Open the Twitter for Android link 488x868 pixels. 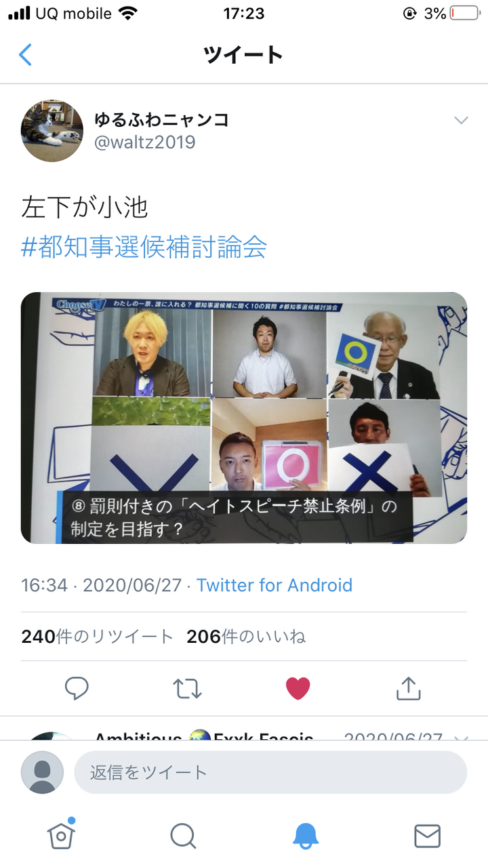point(274,585)
